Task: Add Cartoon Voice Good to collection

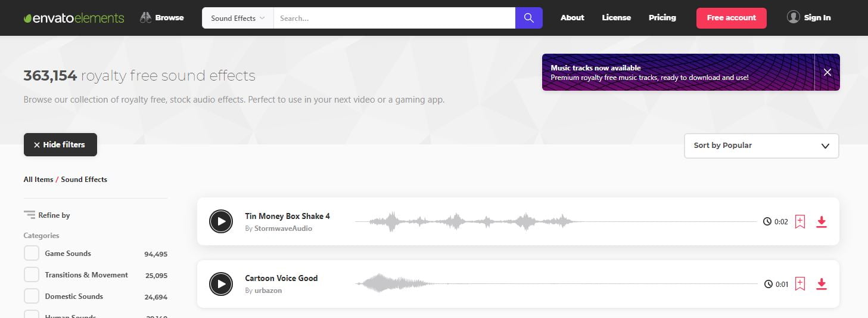Action: click(x=800, y=284)
